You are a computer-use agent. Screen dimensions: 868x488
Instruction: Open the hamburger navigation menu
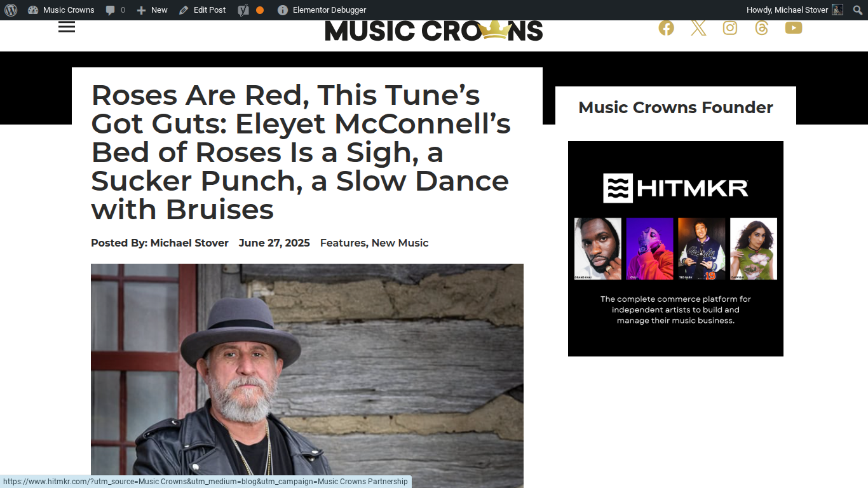pyautogui.click(x=67, y=27)
